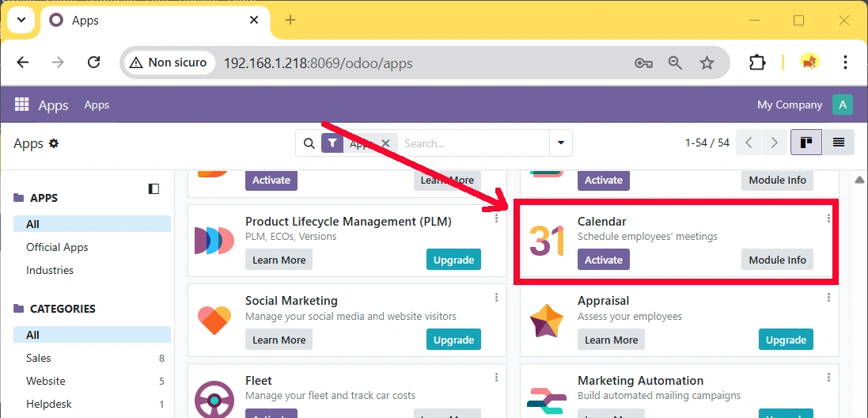868x418 pixels.
Task: Open the Apps menu item in navbar
Action: (x=97, y=104)
